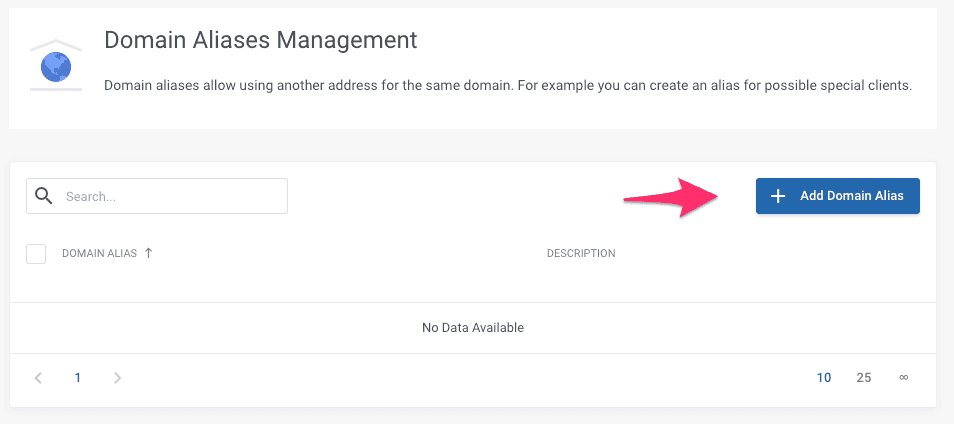The image size is (954, 424).
Task: Show all rows with the infinity option
Action: (x=903, y=378)
